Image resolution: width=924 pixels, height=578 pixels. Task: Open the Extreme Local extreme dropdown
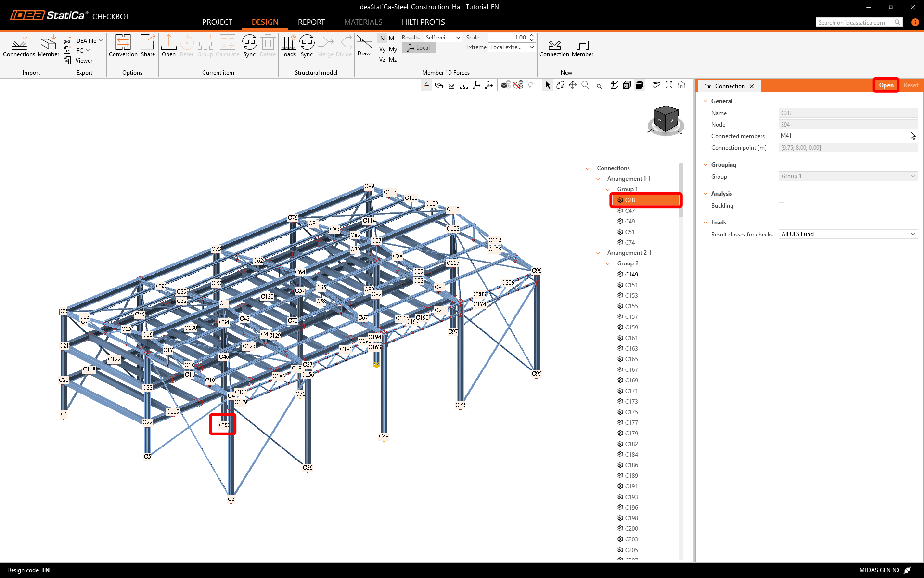tap(512, 47)
